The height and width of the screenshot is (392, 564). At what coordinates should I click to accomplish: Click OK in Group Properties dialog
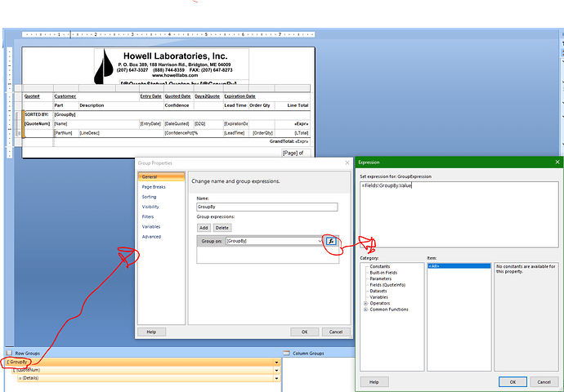(x=305, y=332)
